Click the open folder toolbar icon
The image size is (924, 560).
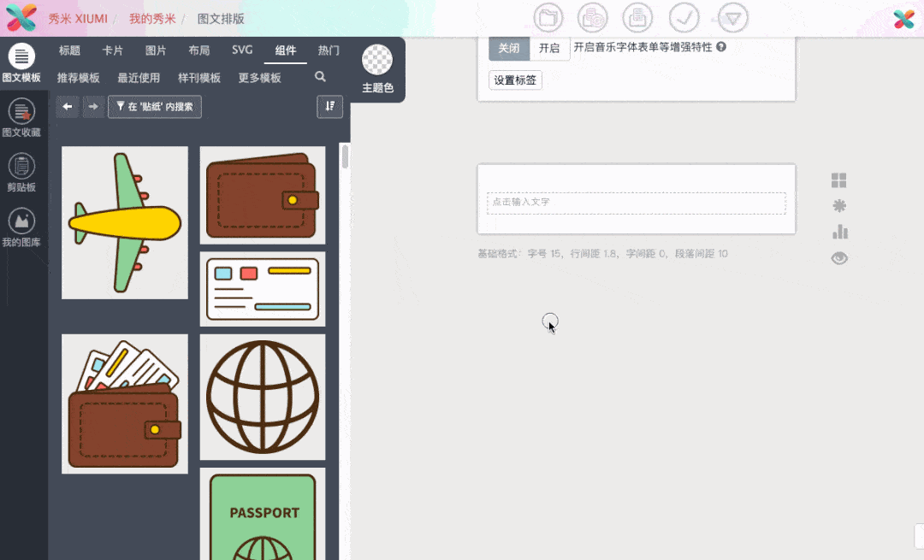click(548, 18)
